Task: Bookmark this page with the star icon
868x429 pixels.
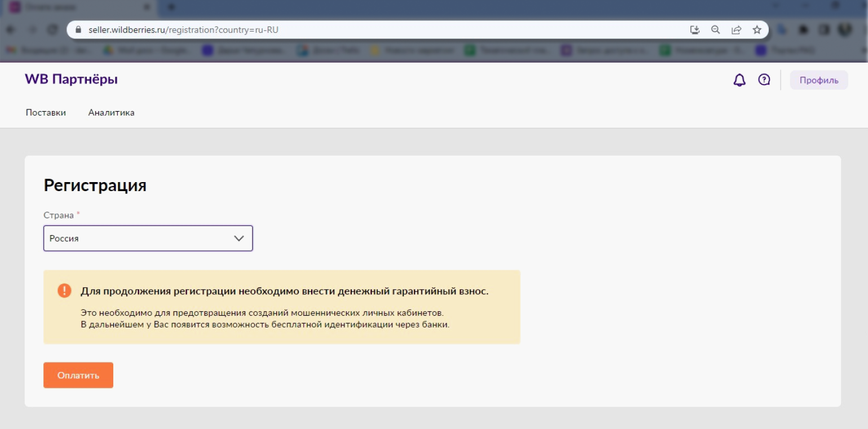Action: [757, 30]
